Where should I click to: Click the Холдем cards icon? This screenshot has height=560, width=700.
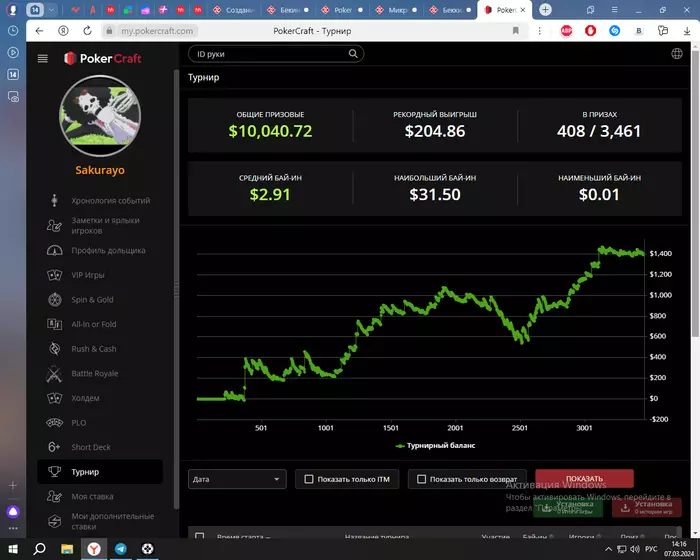click(54, 398)
